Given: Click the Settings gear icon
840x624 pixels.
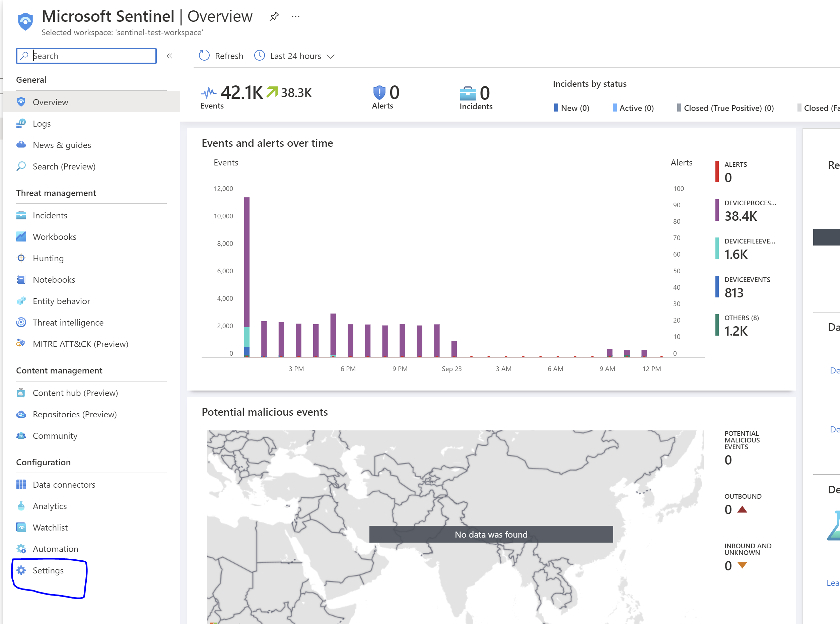Looking at the screenshot, I should pos(21,570).
